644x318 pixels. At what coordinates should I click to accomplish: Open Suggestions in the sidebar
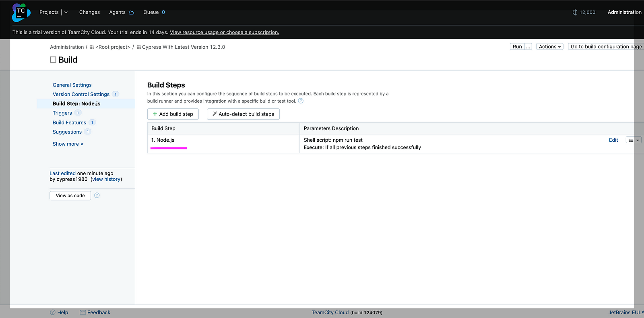[67, 132]
